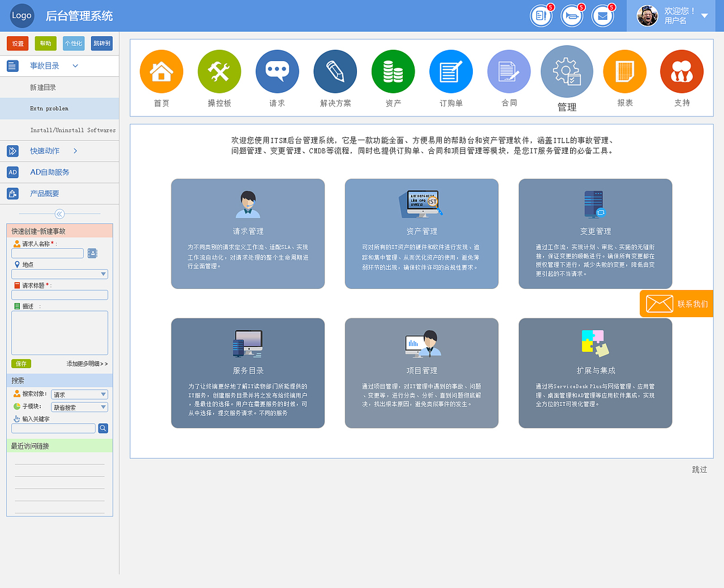Image resolution: width=724 pixels, height=588 pixels.
Task: Select Install/Uninstall Softwares entry
Action: point(73,130)
